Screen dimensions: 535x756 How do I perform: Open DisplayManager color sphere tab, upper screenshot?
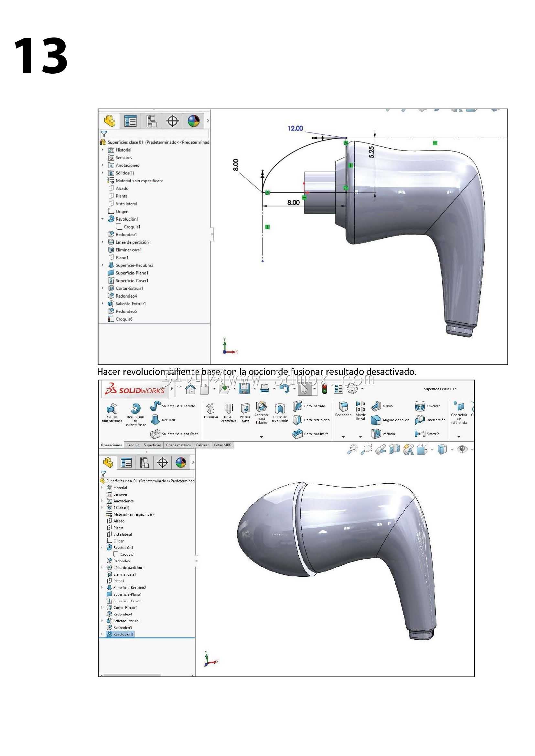[194, 121]
